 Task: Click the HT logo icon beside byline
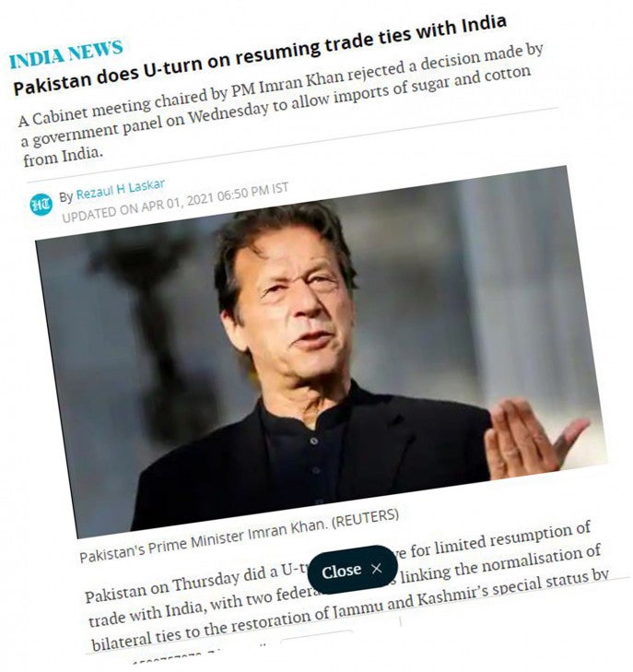coord(41,205)
